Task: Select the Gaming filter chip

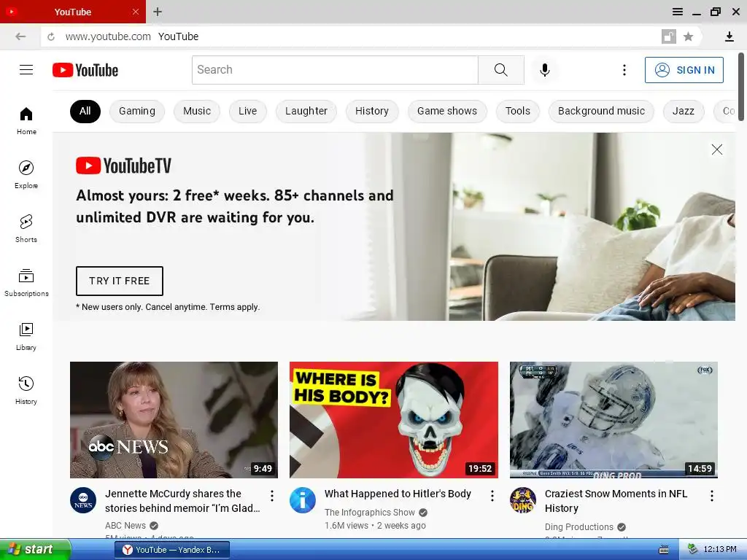Action: pos(137,112)
